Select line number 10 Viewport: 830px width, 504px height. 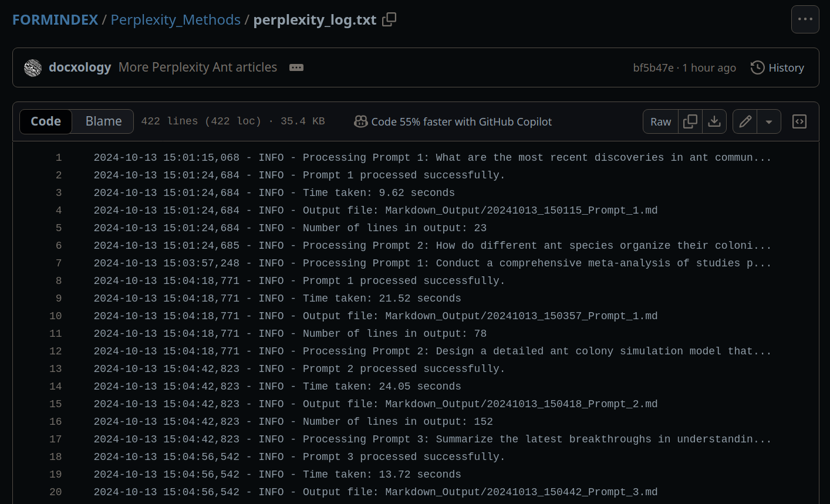56,316
